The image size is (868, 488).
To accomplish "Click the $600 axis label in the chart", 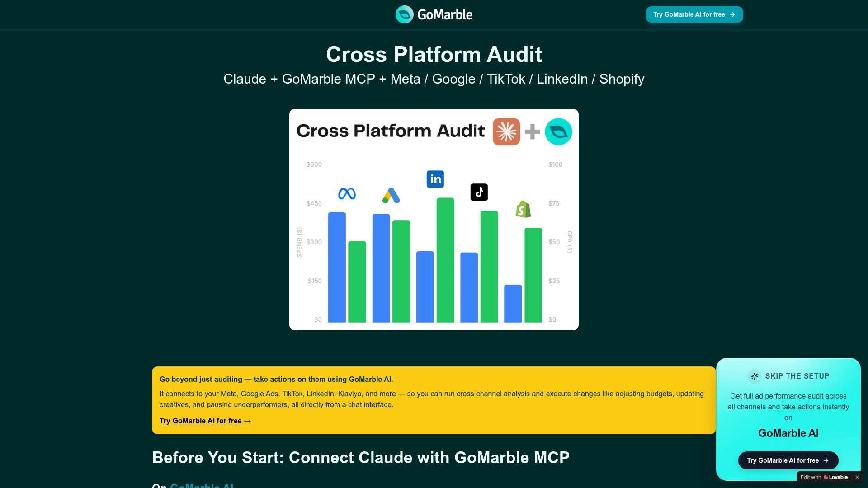I will pyautogui.click(x=314, y=164).
